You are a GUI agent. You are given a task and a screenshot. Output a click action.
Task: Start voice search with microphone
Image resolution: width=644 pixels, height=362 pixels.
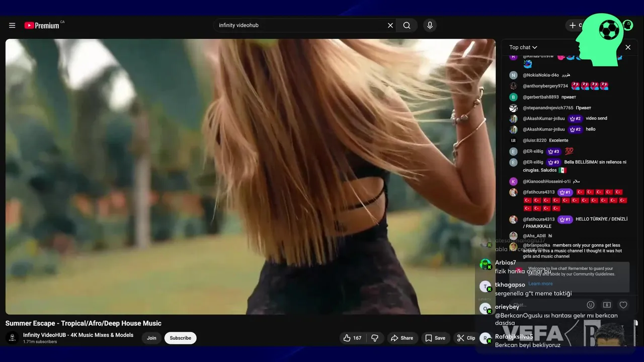coord(430,25)
